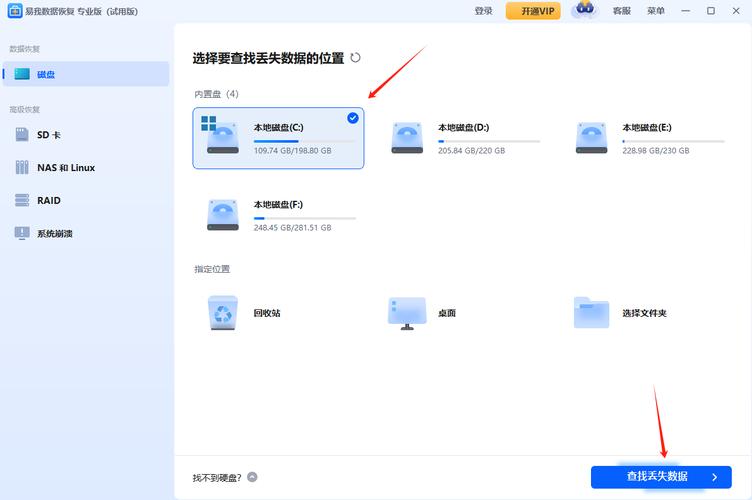752x500 pixels.
Task: Click the 本地磁盘(E:) name text
Action: 647,127
